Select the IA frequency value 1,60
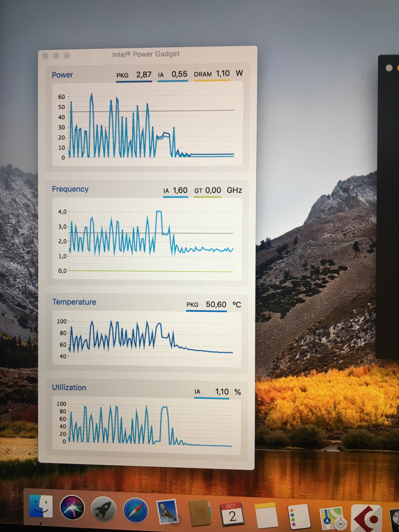This screenshot has width=399, height=532. click(x=180, y=191)
